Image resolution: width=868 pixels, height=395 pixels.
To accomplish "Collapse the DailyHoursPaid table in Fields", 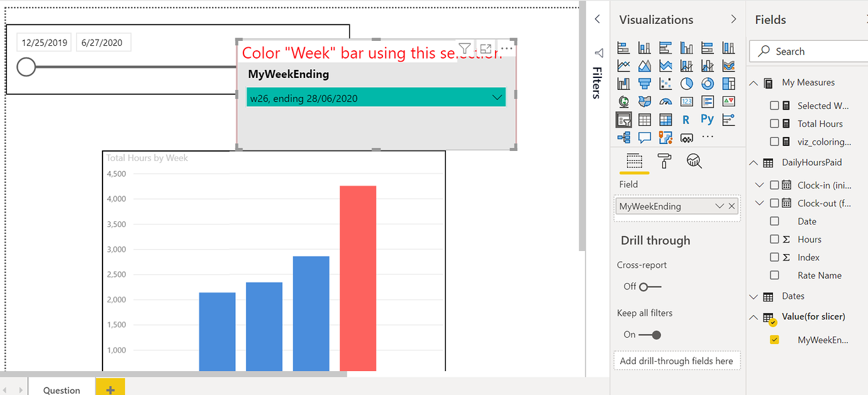I will (753, 162).
